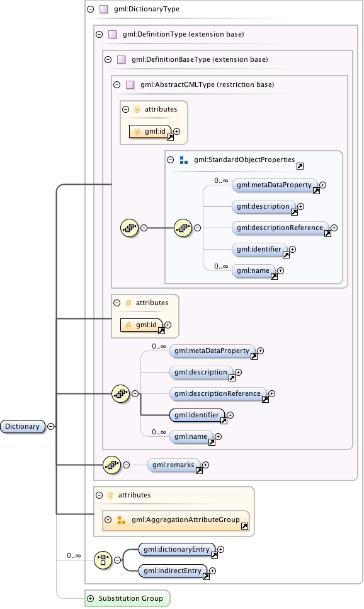Viewport: 364px width, 609px height.
Task: Select gml:description in StandardObjectProperties
Action: pos(263,207)
